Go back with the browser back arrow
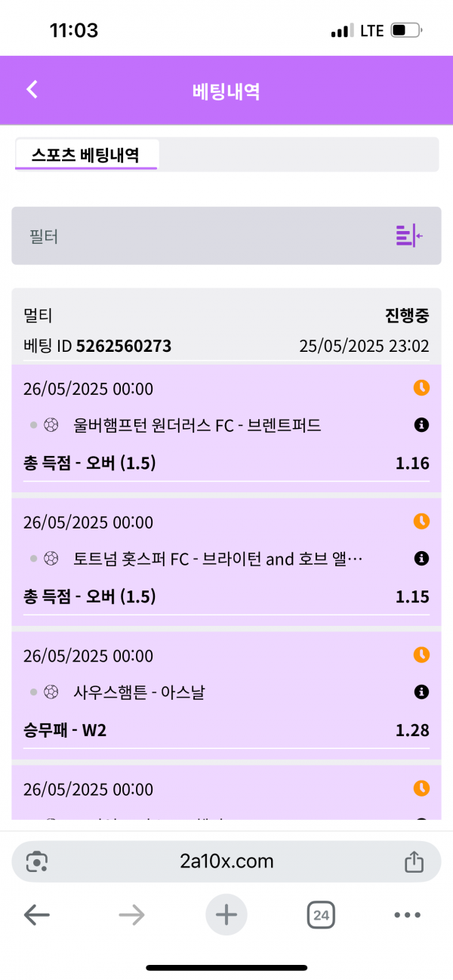Image resolution: width=453 pixels, height=980 pixels. [36, 916]
